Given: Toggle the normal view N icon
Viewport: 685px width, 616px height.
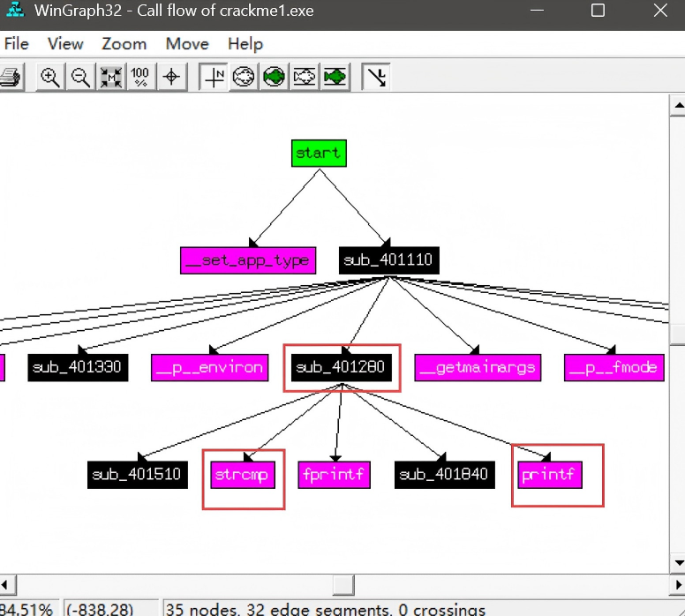Looking at the screenshot, I should [x=214, y=78].
